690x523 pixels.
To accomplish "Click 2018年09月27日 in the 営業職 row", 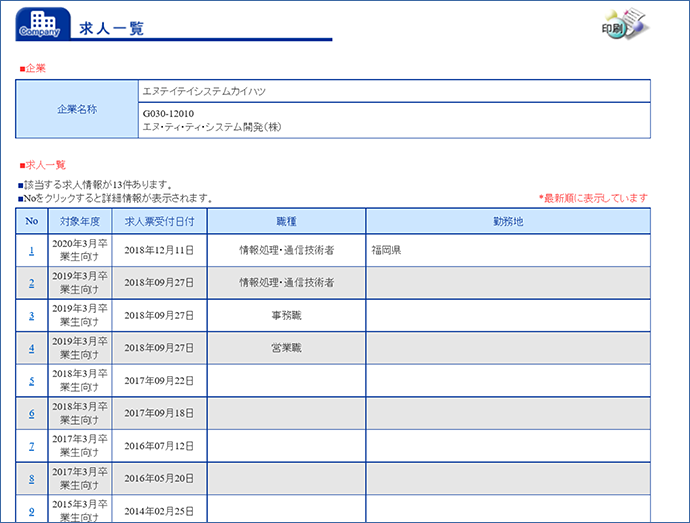I will 159,348.
